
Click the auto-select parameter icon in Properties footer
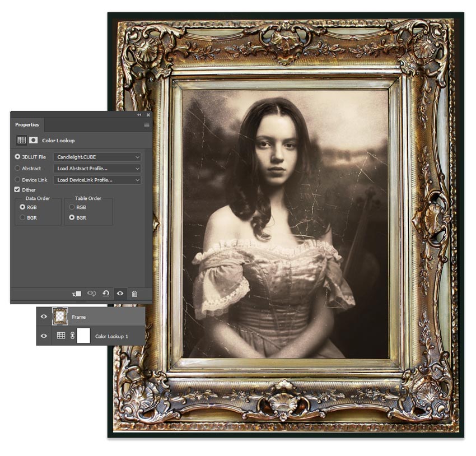tap(91, 293)
